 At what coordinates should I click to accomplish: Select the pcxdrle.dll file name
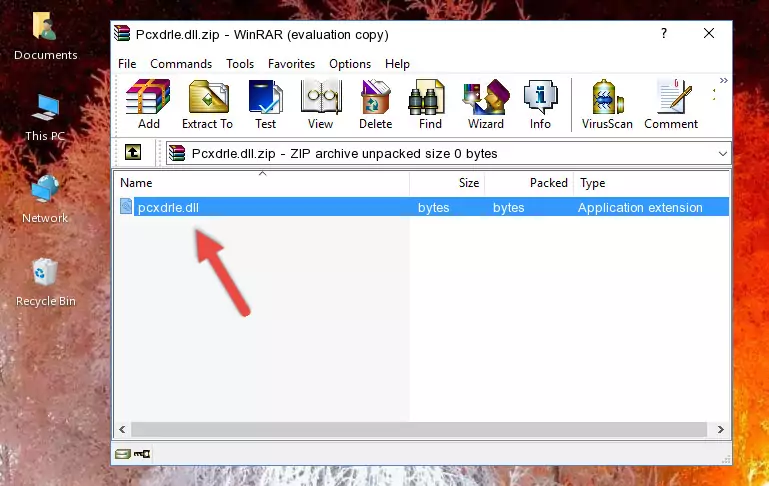pyautogui.click(x=168, y=207)
